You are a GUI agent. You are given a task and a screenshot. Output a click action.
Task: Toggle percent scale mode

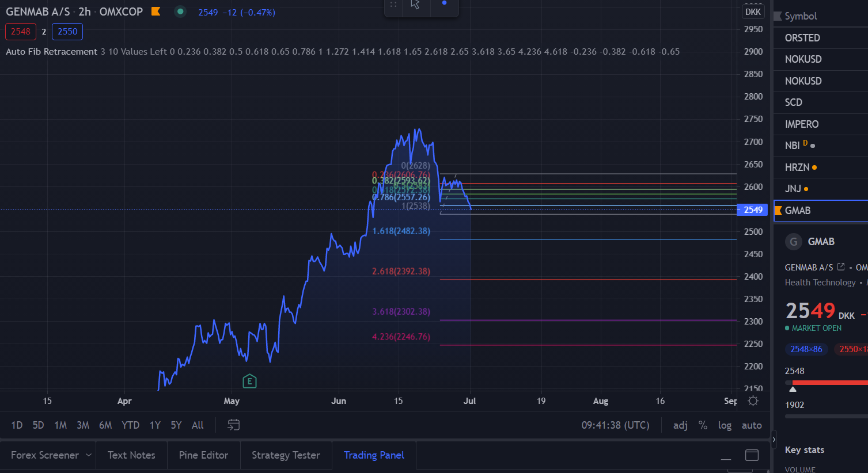point(703,425)
